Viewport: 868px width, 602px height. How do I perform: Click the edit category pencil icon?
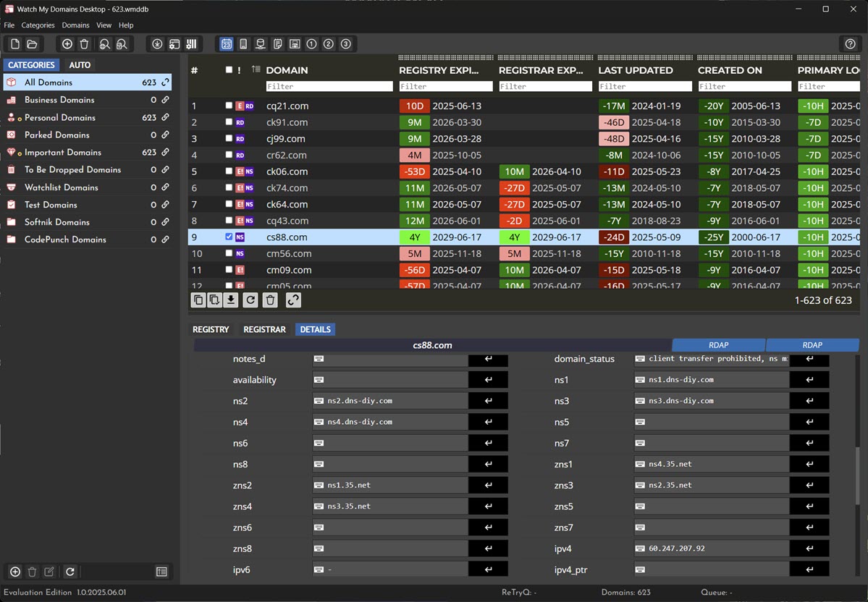[x=49, y=572]
